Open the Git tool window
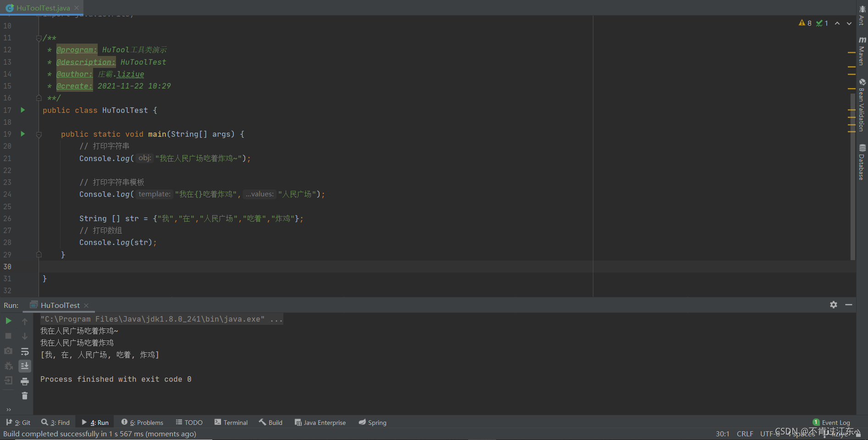 point(18,423)
